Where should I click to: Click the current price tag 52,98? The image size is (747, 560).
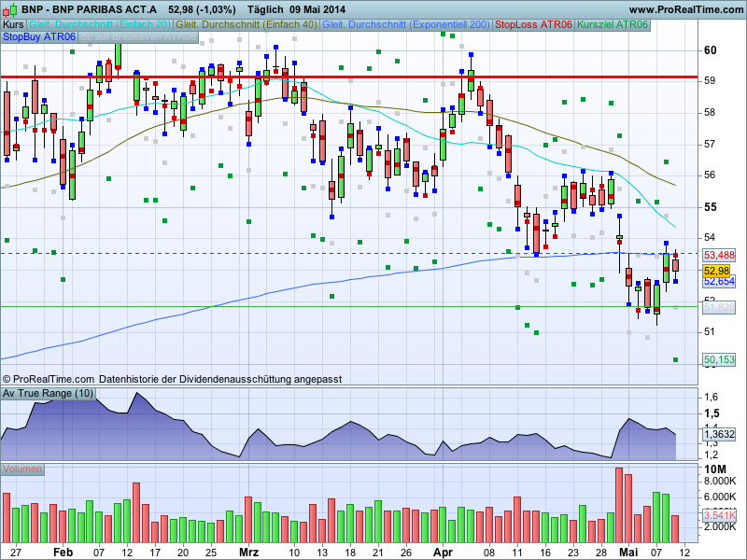(716, 271)
